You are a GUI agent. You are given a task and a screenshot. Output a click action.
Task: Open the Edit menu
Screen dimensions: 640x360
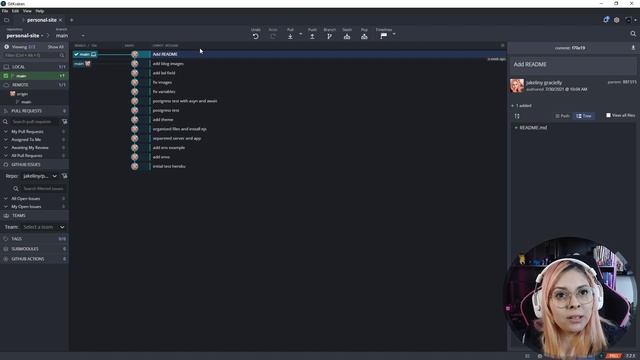click(x=15, y=11)
